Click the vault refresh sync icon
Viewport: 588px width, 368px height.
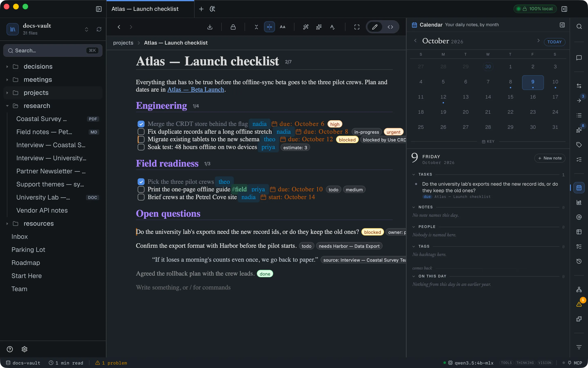coord(99,29)
